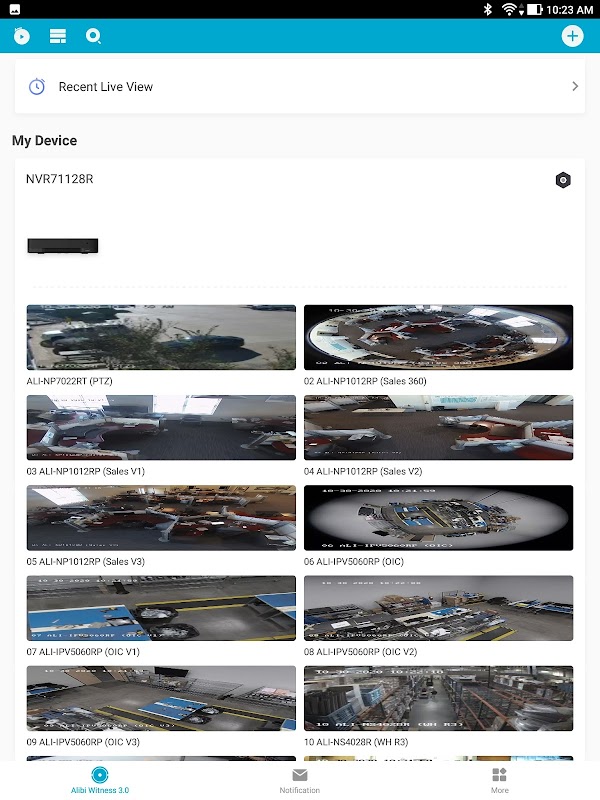The image size is (600, 800).
Task: Switch to the Notification tab
Action: [299, 781]
